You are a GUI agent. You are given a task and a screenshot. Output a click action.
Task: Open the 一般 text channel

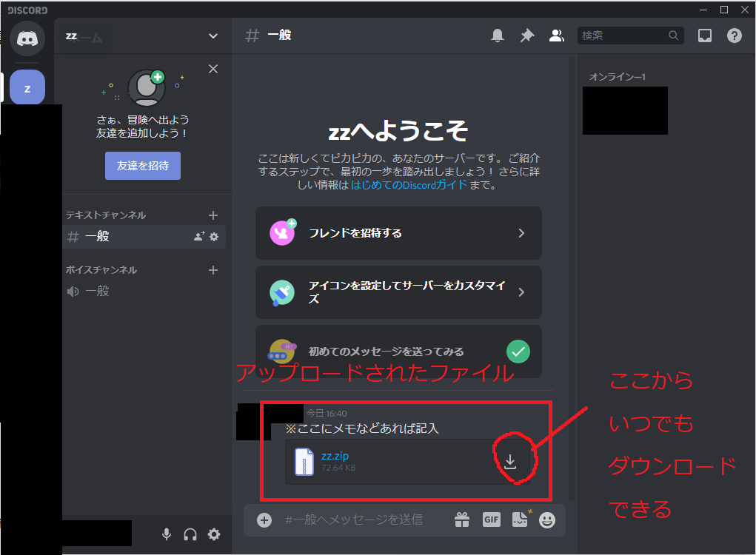[x=144, y=237]
